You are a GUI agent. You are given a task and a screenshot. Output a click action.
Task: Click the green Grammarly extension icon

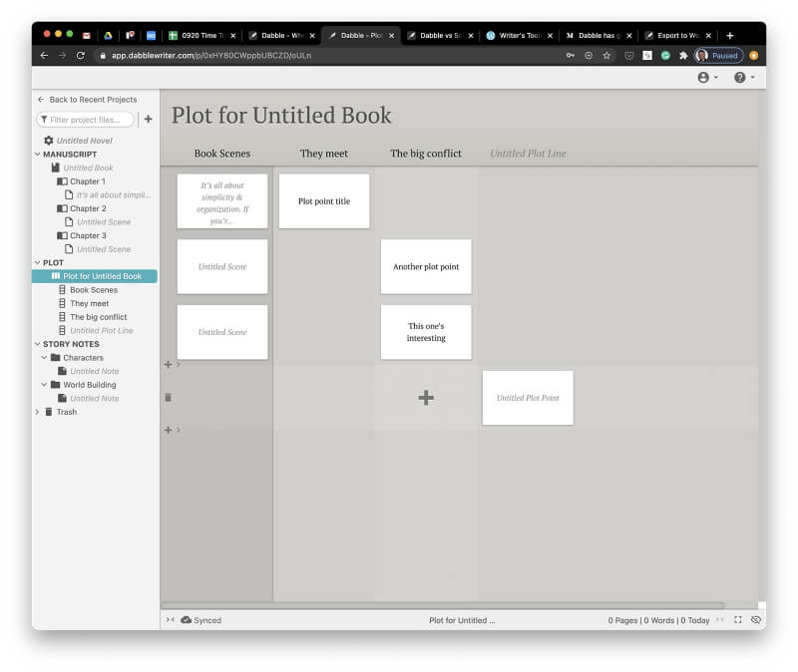665,56
